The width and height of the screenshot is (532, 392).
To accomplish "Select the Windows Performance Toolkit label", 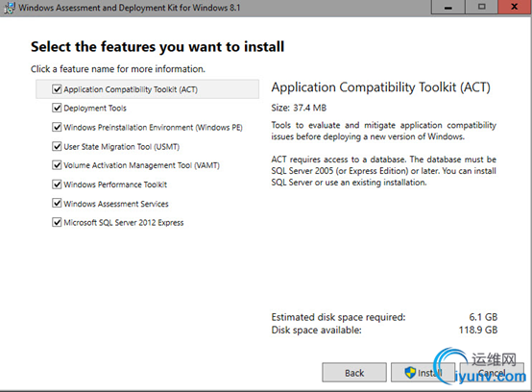I will (x=115, y=184).
